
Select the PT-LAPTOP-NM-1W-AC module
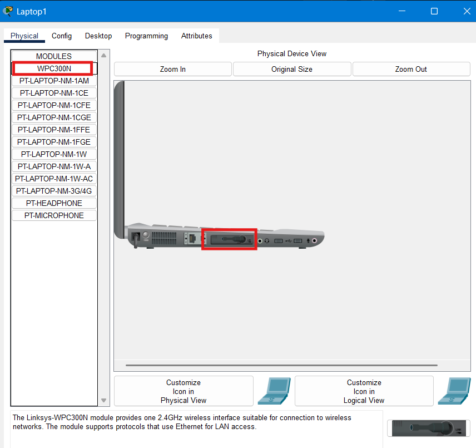pos(54,179)
